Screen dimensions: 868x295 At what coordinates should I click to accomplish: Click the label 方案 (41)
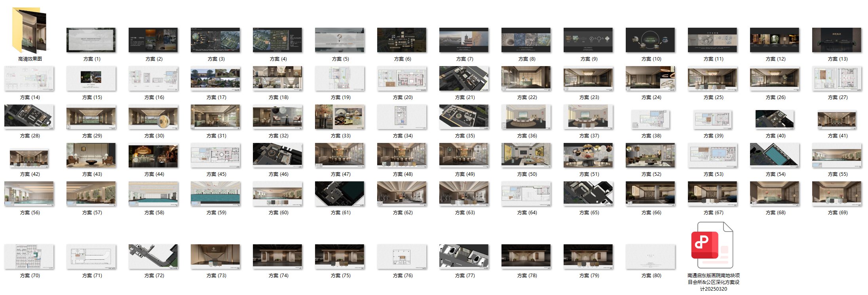point(838,136)
